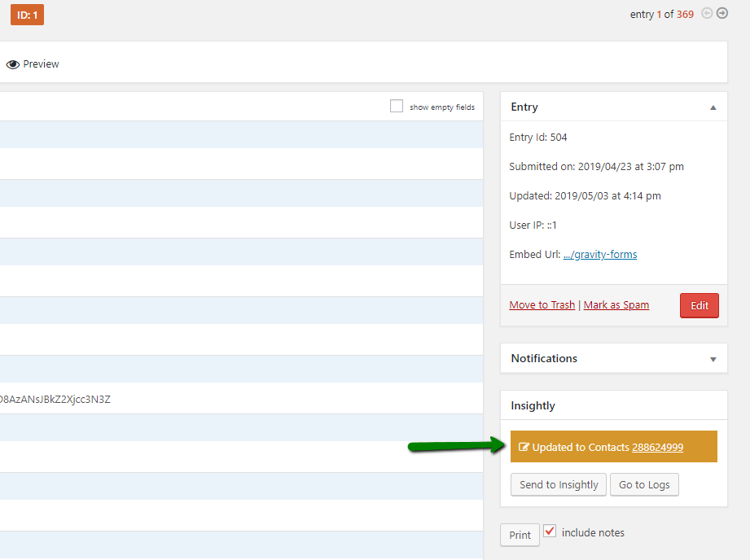The width and height of the screenshot is (750, 560).
Task: Collapse the Entry panel
Action: tap(713, 107)
